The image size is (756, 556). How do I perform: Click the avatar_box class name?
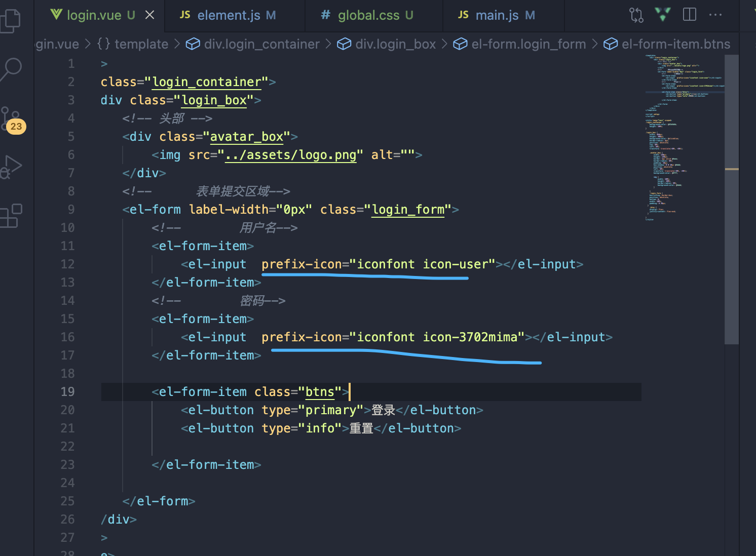point(247,137)
